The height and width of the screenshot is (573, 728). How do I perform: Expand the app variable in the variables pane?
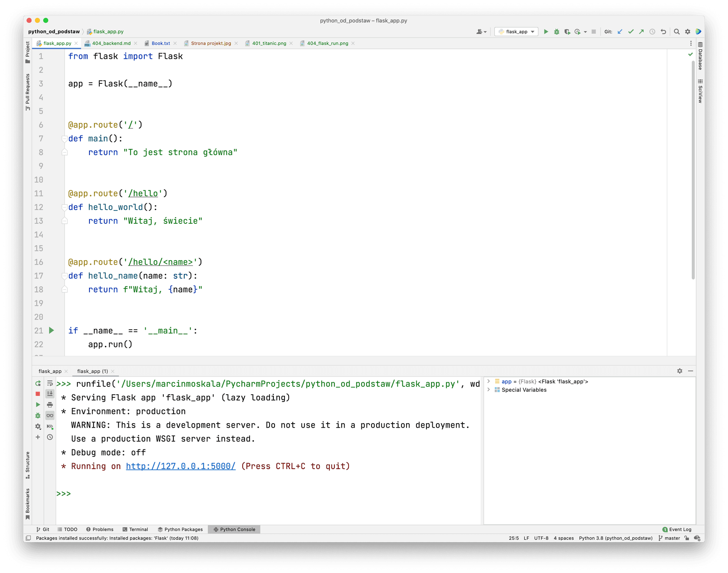(x=488, y=381)
